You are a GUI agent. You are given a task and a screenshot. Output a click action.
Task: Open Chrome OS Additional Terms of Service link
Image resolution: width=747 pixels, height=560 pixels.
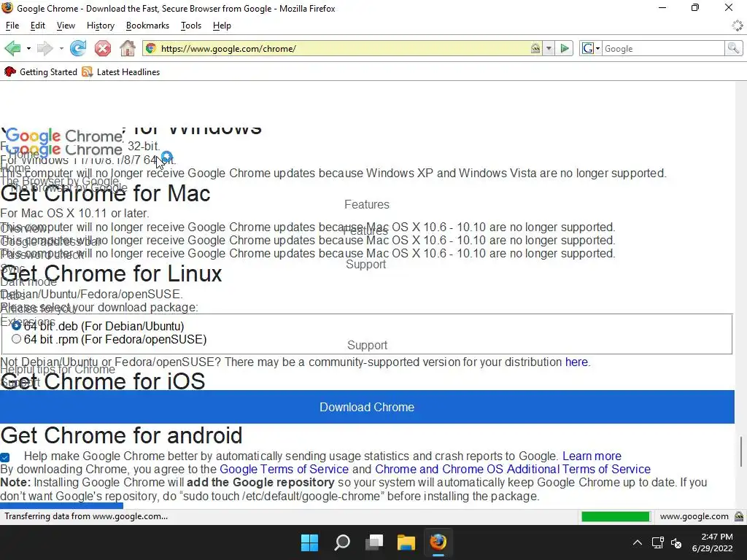click(x=513, y=469)
